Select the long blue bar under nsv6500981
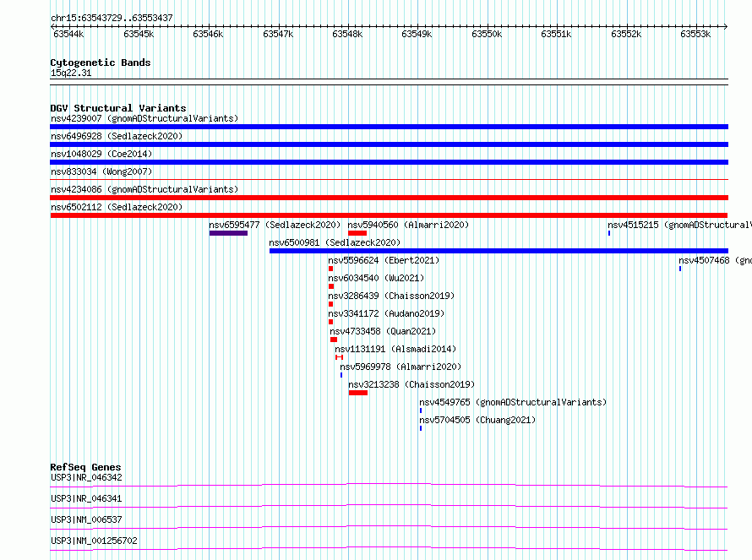This screenshot has height=560, width=752. point(499,251)
